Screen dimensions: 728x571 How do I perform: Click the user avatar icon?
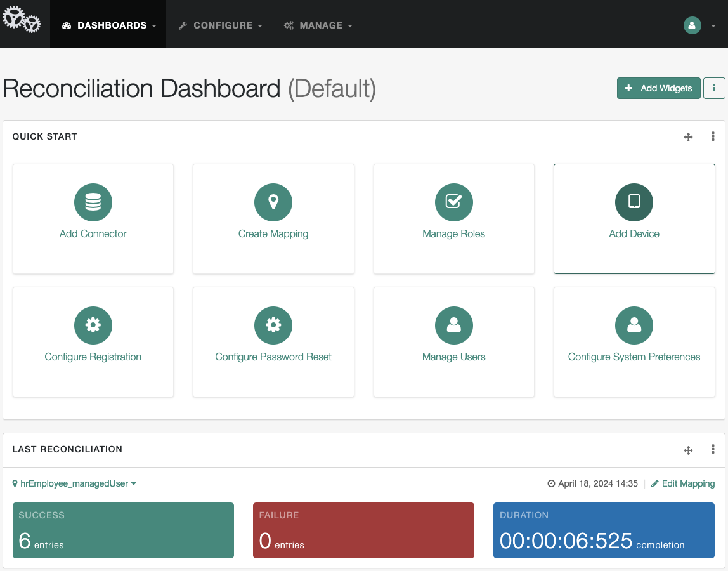coord(692,25)
